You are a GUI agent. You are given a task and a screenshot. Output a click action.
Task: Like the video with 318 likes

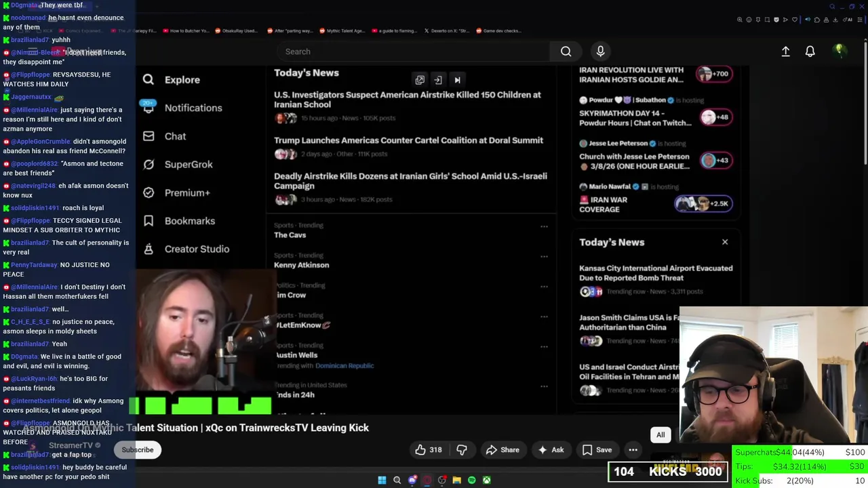[429, 450]
